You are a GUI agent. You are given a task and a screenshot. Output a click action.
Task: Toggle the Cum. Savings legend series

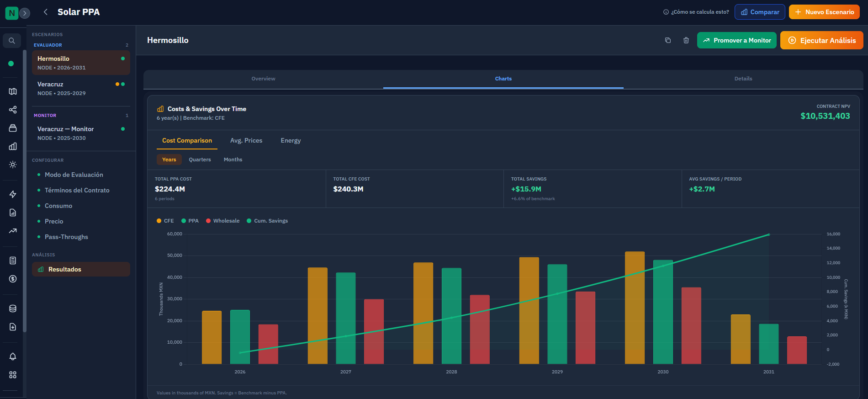coord(267,221)
